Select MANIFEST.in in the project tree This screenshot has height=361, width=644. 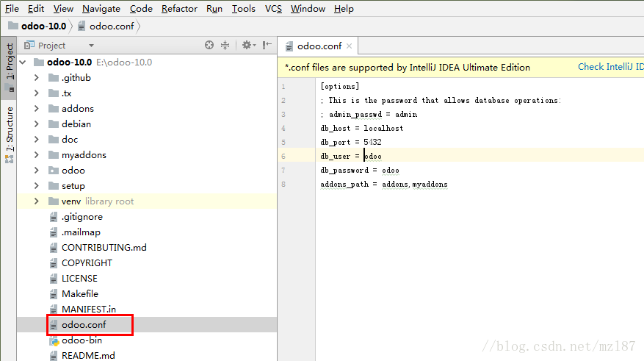(89, 310)
